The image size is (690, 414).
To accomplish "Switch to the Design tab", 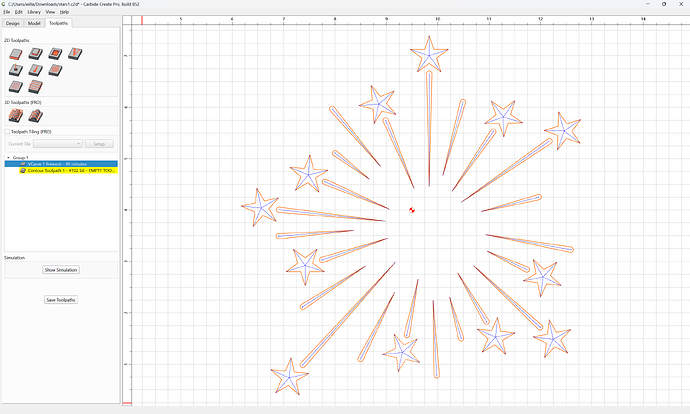I will 13,23.
